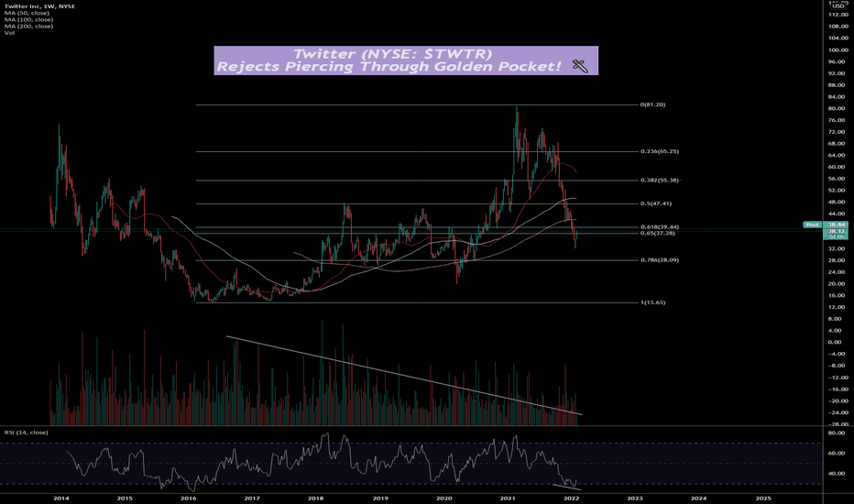This screenshot has height=504, width=854.
Task: Click the 'Post' price tag on the axis
Action: coord(813,225)
